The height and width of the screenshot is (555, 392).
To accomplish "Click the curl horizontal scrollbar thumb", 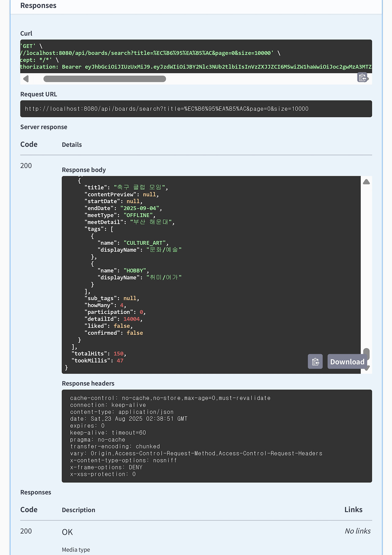I will [104, 79].
